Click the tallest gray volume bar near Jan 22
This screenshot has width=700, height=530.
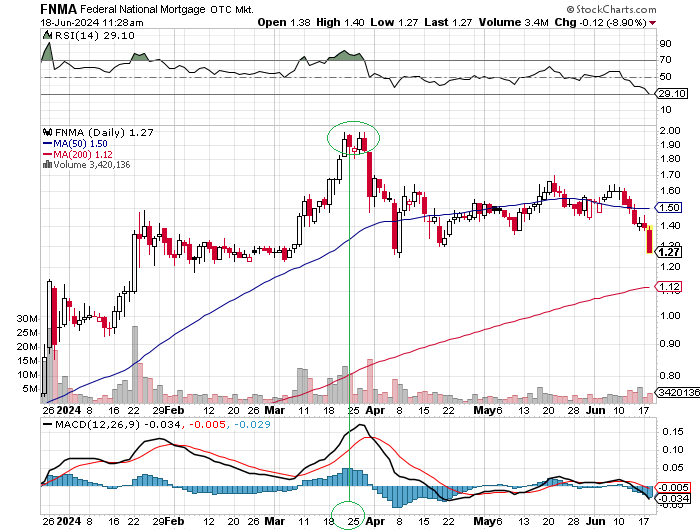(135, 364)
